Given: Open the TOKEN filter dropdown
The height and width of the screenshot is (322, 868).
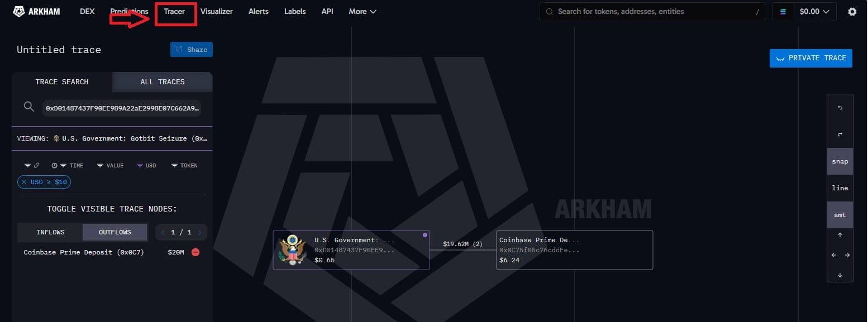Looking at the screenshot, I should tap(184, 166).
